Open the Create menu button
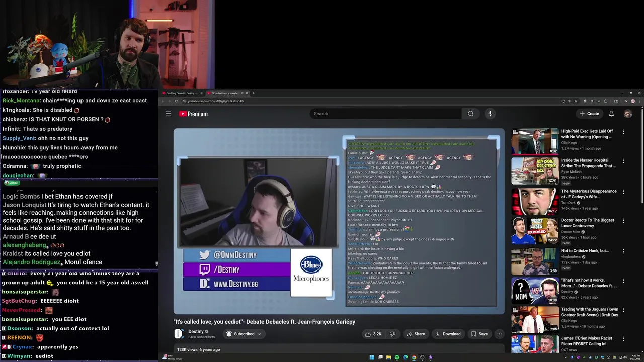The width and height of the screenshot is (644, 362). tap(589, 114)
